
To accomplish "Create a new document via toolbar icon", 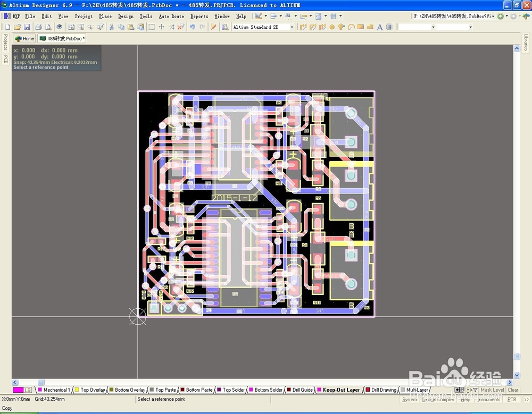I will click(x=7, y=27).
